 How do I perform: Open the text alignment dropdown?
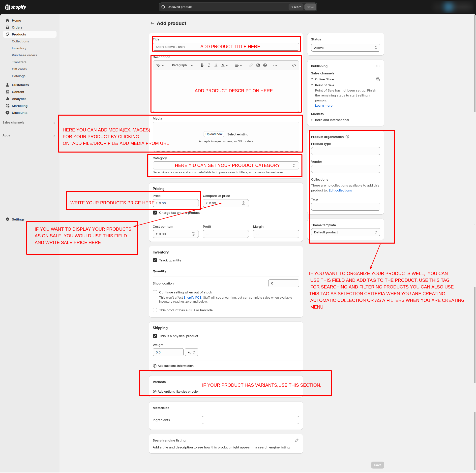[x=238, y=65]
